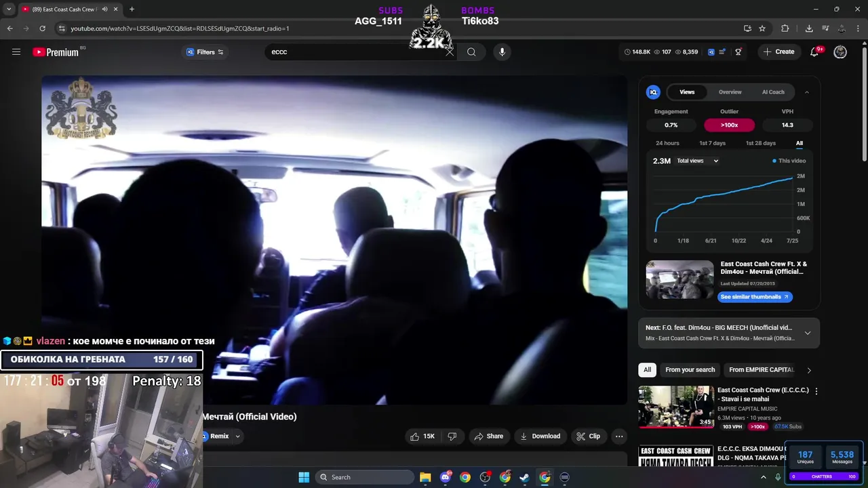The image size is (868, 488).
Task: Select 1st 28 days time range
Action: (761, 143)
